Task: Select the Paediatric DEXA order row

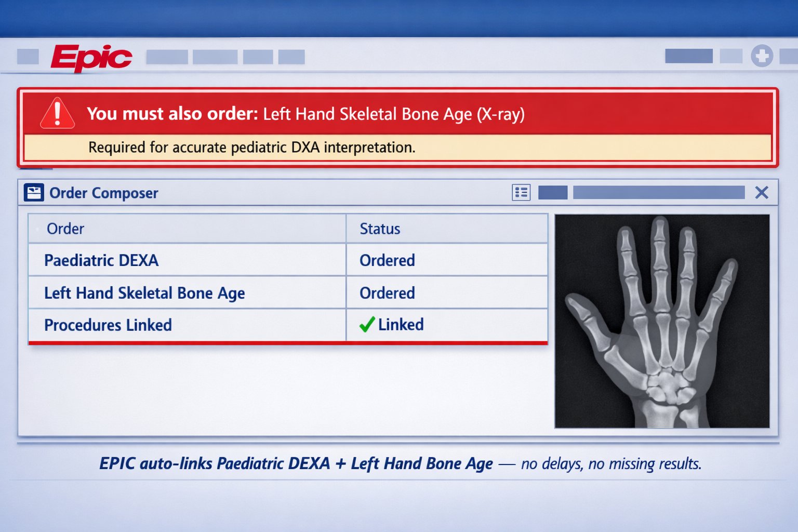Action: tap(288, 260)
